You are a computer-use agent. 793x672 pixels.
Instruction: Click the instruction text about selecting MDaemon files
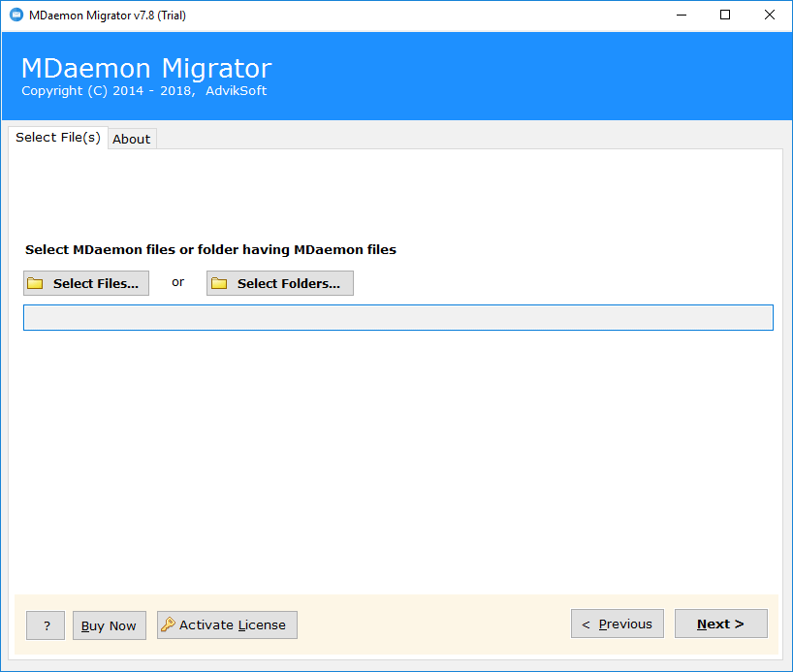(210, 249)
